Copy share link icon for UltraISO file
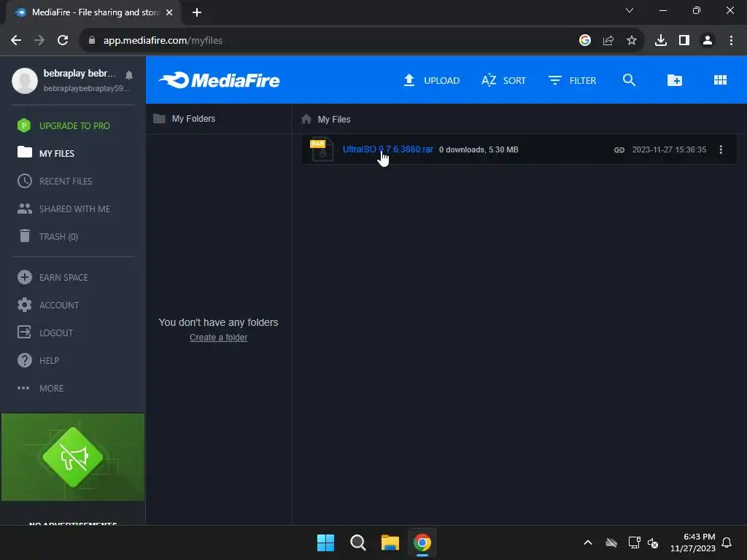The image size is (747, 560). click(x=619, y=149)
